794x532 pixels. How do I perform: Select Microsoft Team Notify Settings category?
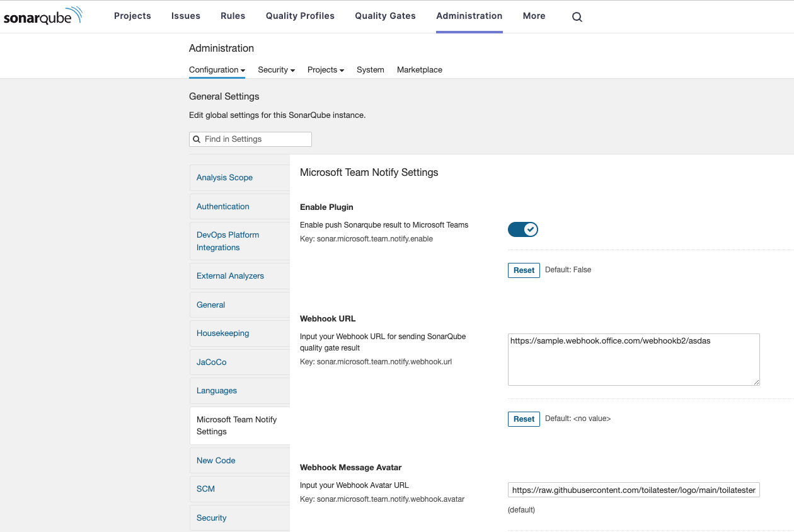[x=239, y=425]
